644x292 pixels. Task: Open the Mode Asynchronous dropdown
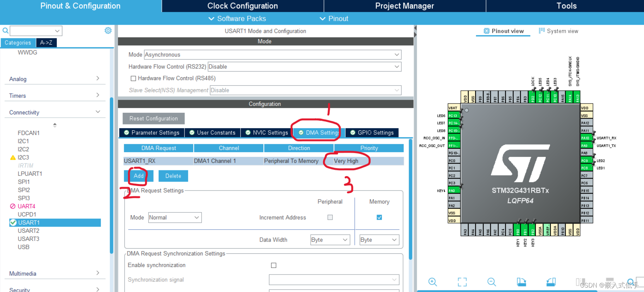tap(272, 55)
